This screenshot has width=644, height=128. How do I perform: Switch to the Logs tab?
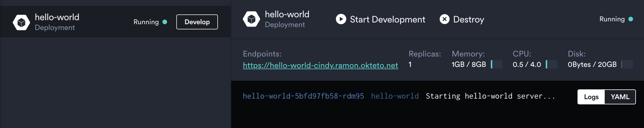point(591,97)
